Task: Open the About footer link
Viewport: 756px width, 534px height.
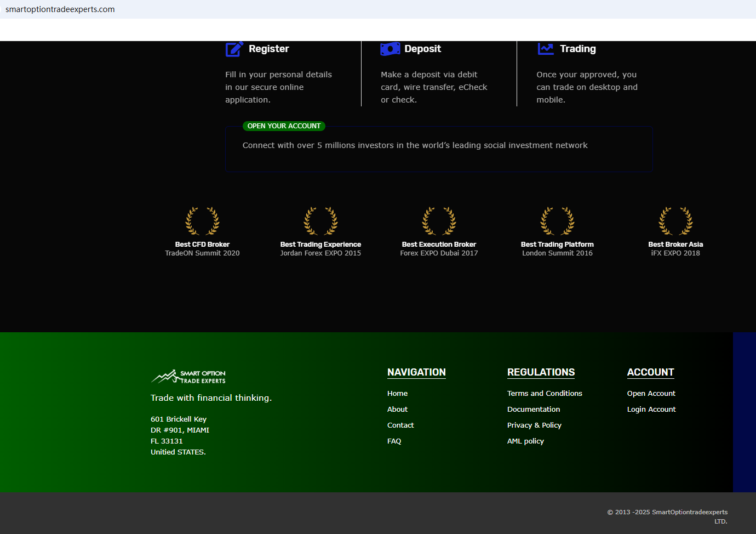Action: point(397,410)
